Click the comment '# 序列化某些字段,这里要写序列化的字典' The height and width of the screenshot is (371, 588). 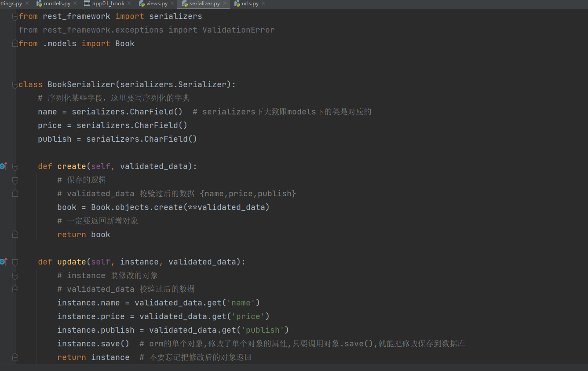114,98
